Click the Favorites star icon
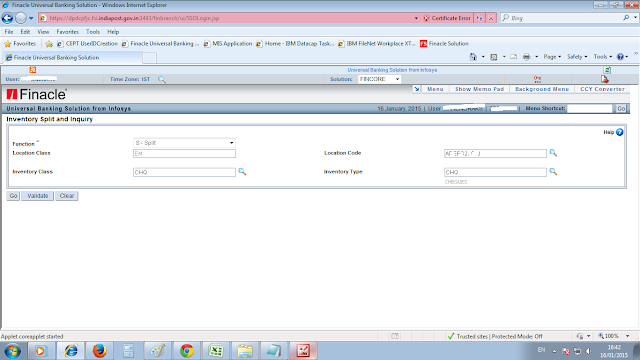The height and width of the screenshot is (360, 640). click(x=7, y=44)
